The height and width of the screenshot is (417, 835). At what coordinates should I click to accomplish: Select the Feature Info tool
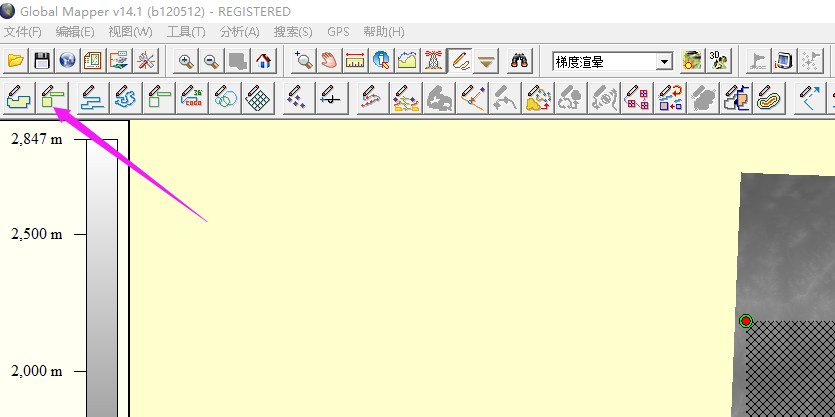click(x=381, y=61)
